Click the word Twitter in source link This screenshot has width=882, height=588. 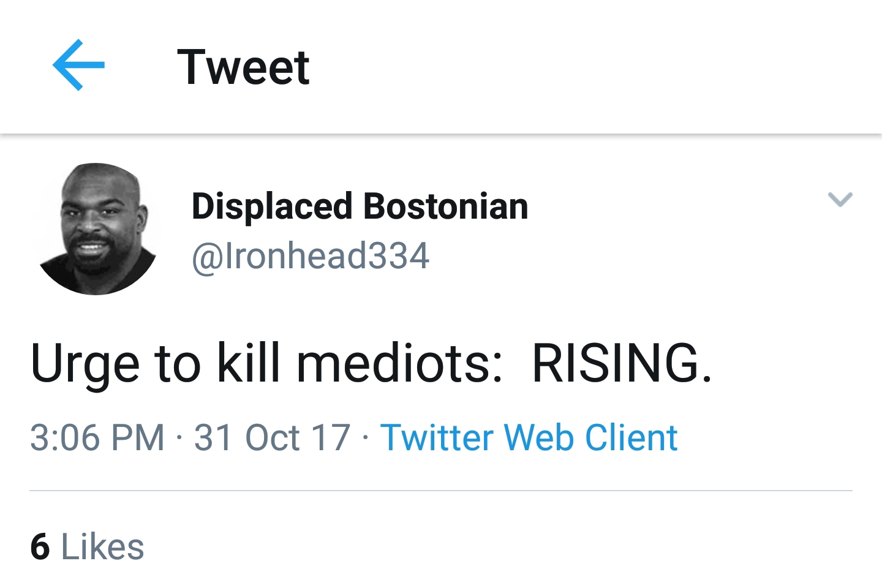(437, 437)
